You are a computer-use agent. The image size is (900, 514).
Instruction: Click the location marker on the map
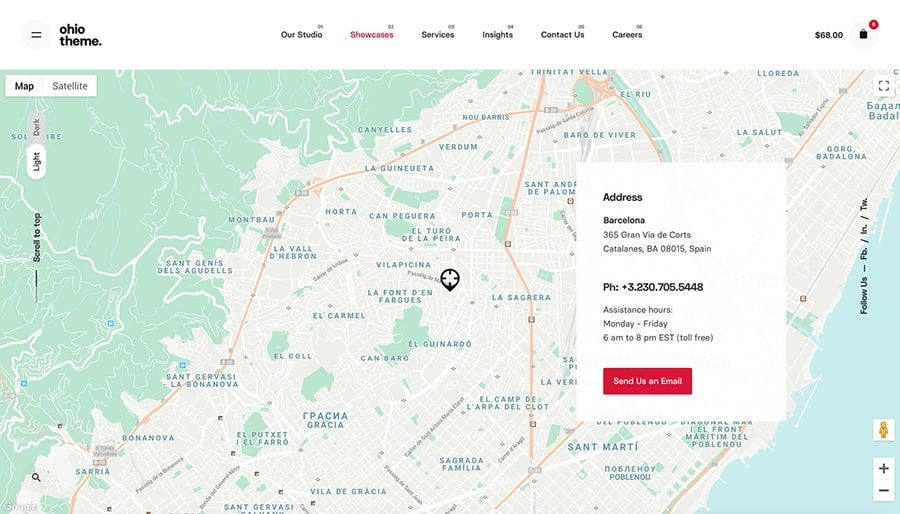pyautogui.click(x=449, y=279)
